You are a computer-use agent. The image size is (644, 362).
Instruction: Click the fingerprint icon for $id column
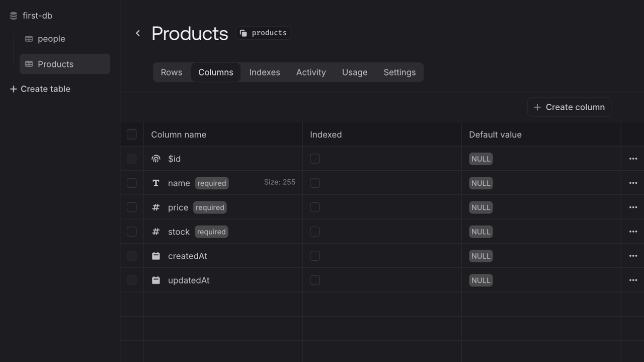(x=156, y=159)
